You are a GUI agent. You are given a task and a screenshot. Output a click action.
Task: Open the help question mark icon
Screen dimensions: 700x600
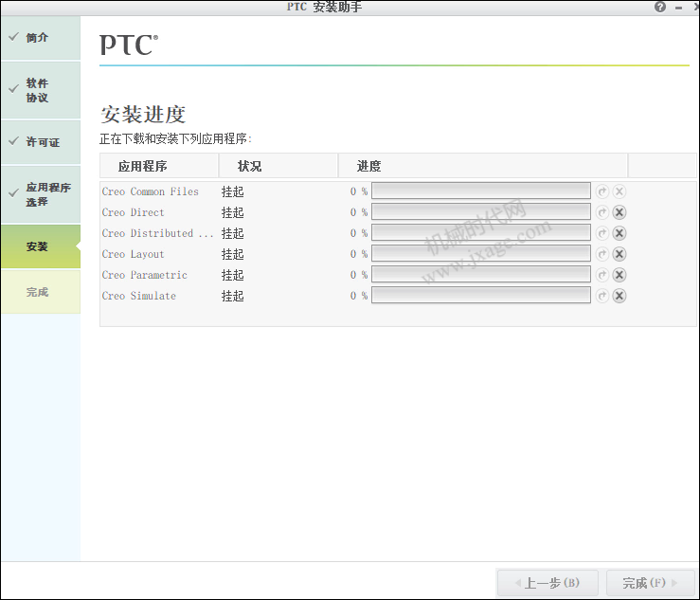click(660, 7)
